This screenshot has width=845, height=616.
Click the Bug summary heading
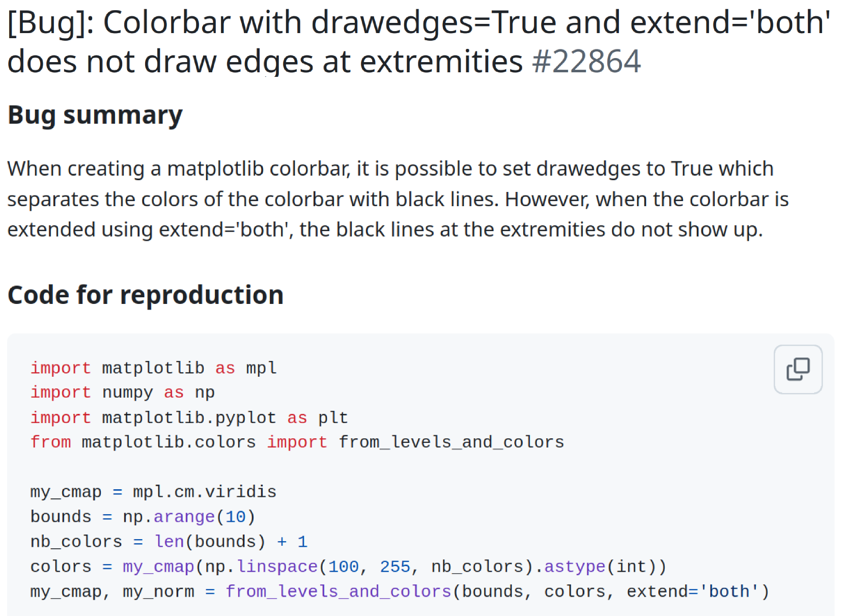[95, 115]
